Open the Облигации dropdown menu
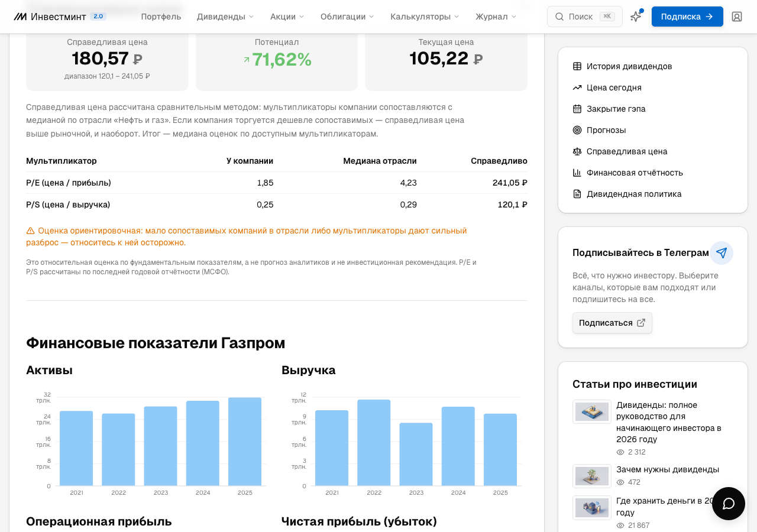This screenshot has width=757, height=532. pyautogui.click(x=347, y=17)
